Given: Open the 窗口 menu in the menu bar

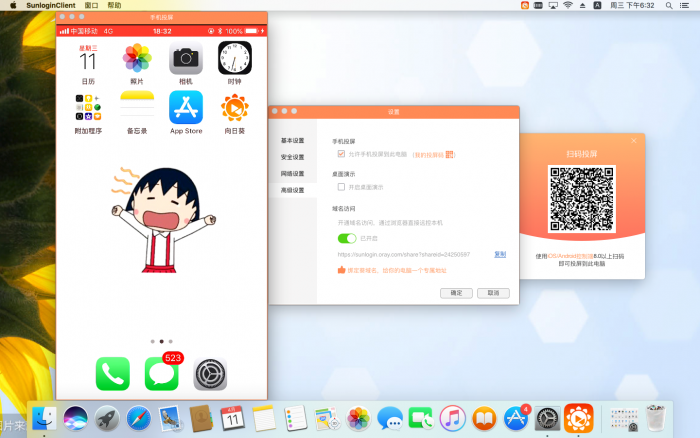Looking at the screenshot, I should [92, 5].
